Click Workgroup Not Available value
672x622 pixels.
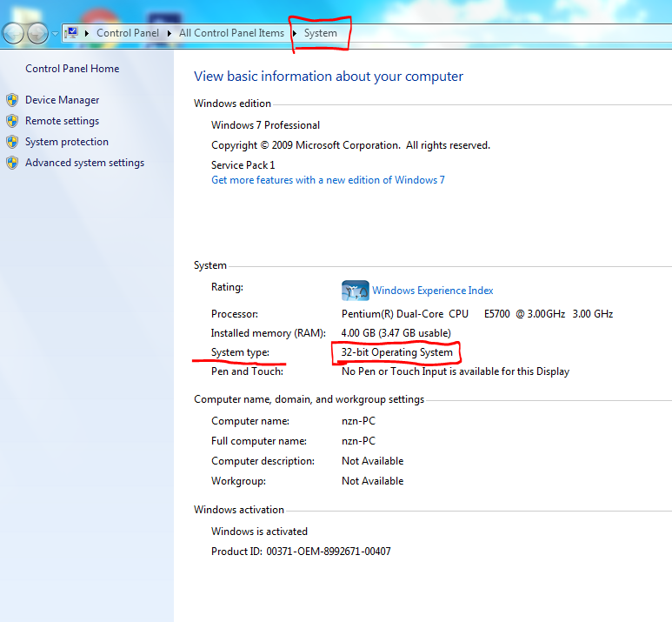[x=372, y=481]
